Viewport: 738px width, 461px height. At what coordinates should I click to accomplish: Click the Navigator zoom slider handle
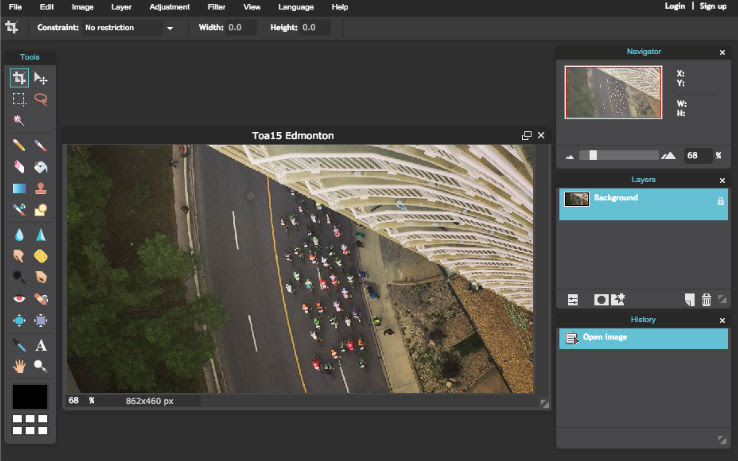(593, 155)
